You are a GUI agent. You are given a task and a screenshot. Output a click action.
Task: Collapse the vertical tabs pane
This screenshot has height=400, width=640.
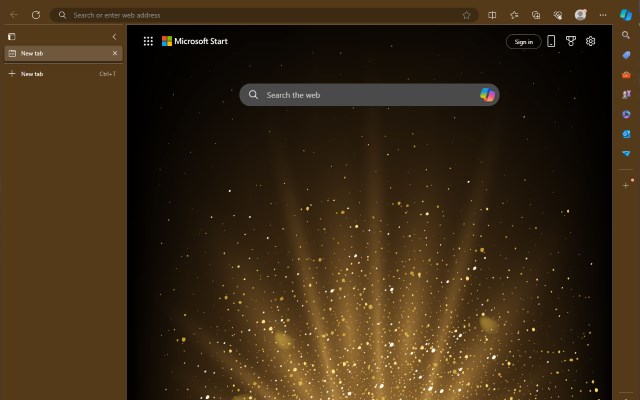115,37
